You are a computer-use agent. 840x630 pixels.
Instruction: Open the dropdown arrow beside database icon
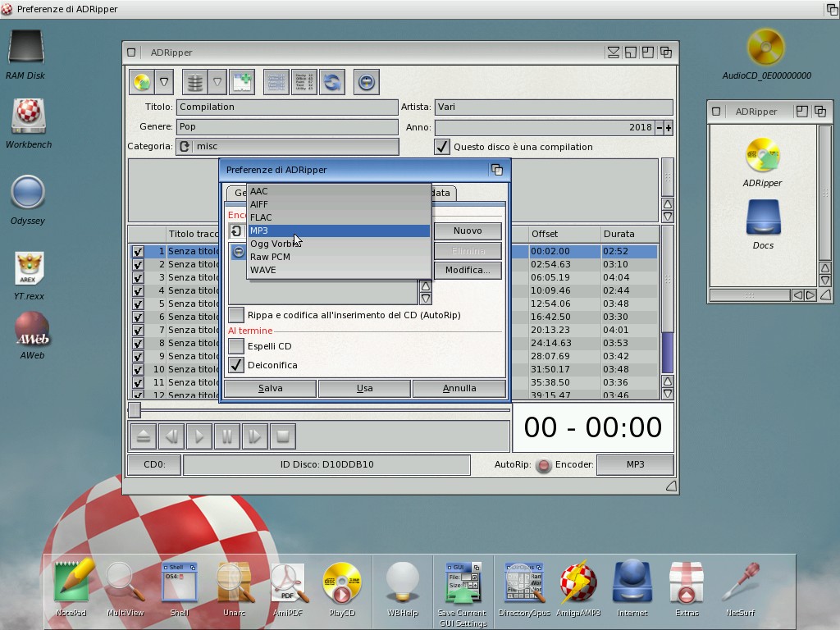(x=217, y=82)
